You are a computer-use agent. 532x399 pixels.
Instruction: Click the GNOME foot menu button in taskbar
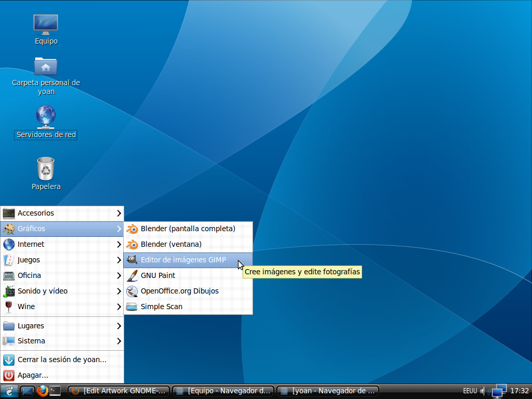tap(9, 391)
